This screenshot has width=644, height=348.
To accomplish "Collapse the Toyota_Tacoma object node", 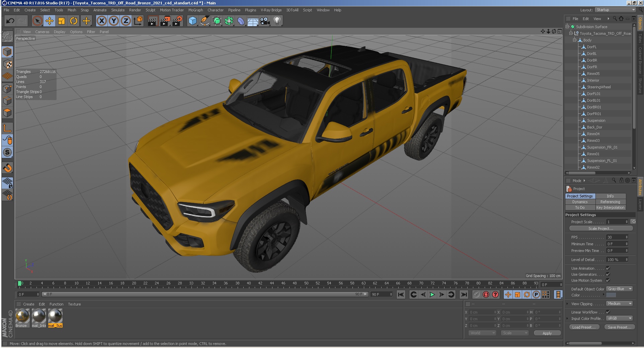I will [571, 33].
